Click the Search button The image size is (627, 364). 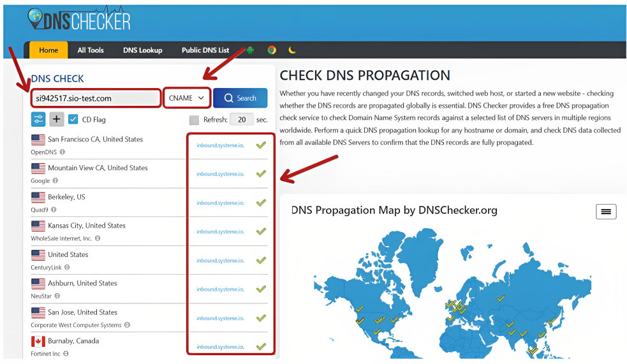240,98
